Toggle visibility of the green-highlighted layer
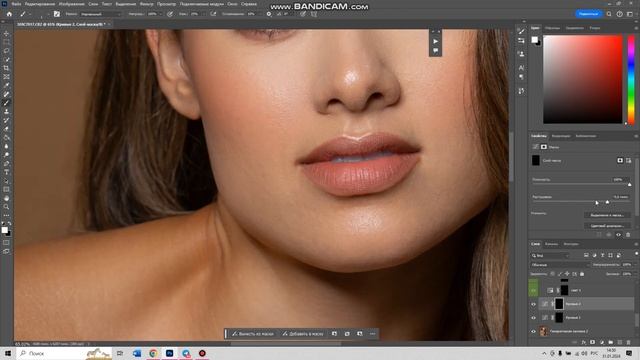This screenshot has height=360, width=640. tap(533, 290)
